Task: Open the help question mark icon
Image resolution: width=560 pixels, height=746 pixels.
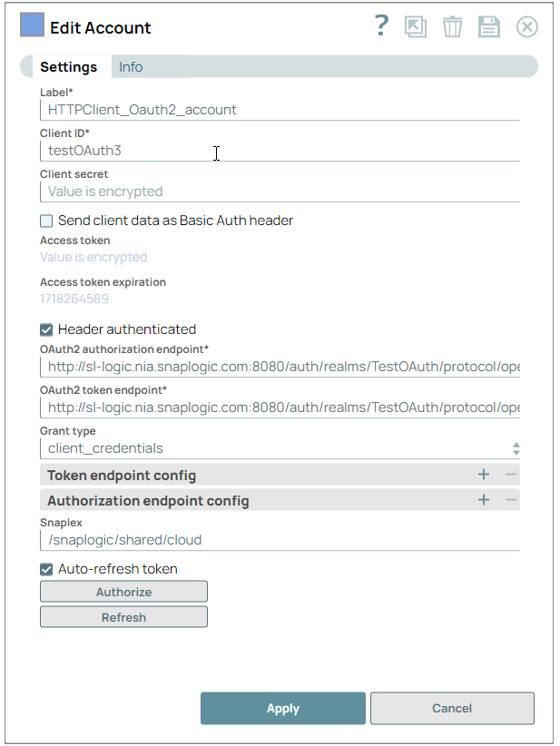Action: [x=381, y=26]
